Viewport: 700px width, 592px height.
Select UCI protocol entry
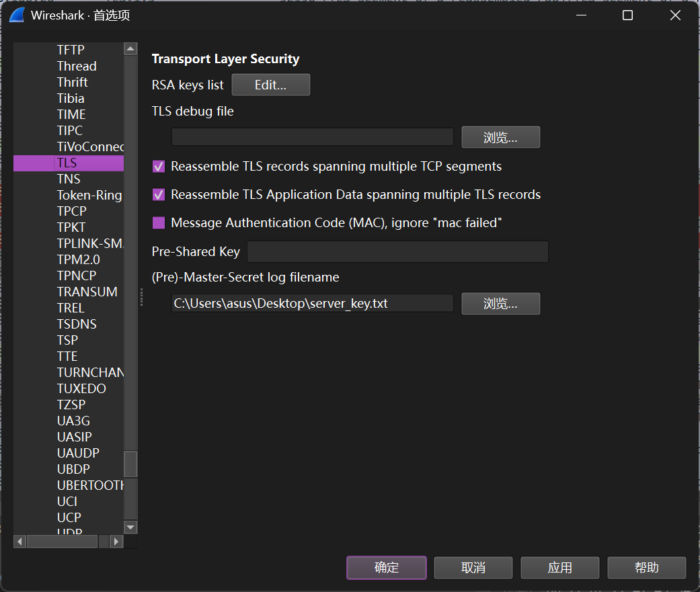pyautogui.click(x=67, y=501)
